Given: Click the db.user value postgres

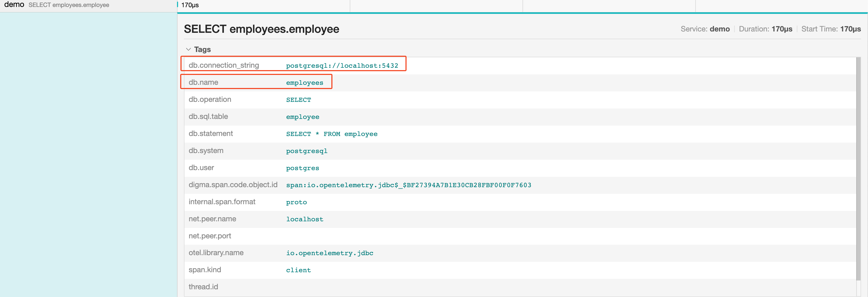Looking at the screenshot, I should [x=302, y=168].
